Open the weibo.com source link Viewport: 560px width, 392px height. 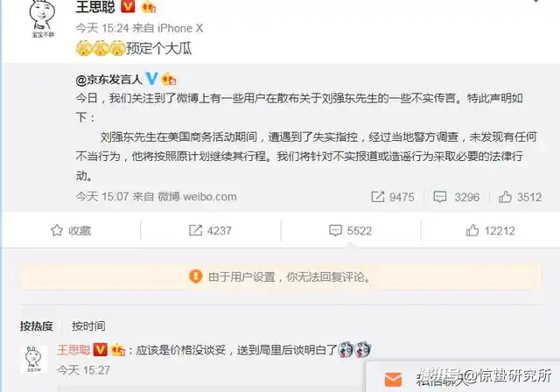[x=210, y=197]
